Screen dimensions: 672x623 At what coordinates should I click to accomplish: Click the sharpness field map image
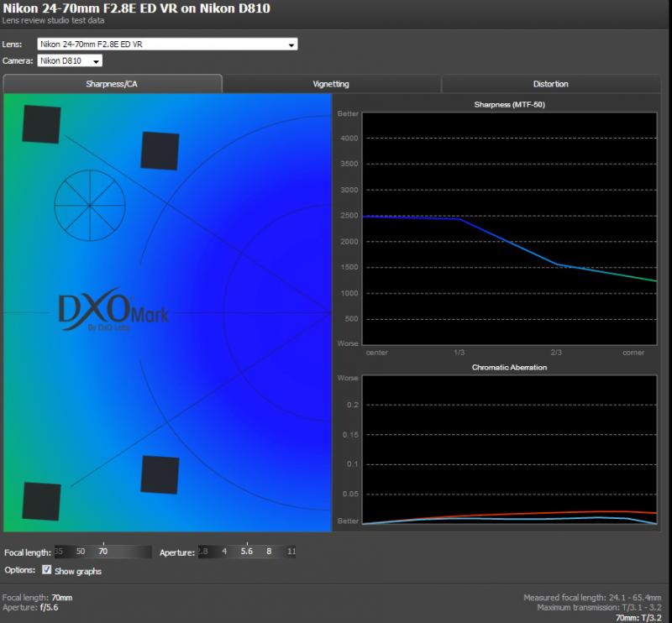point(167,313)
